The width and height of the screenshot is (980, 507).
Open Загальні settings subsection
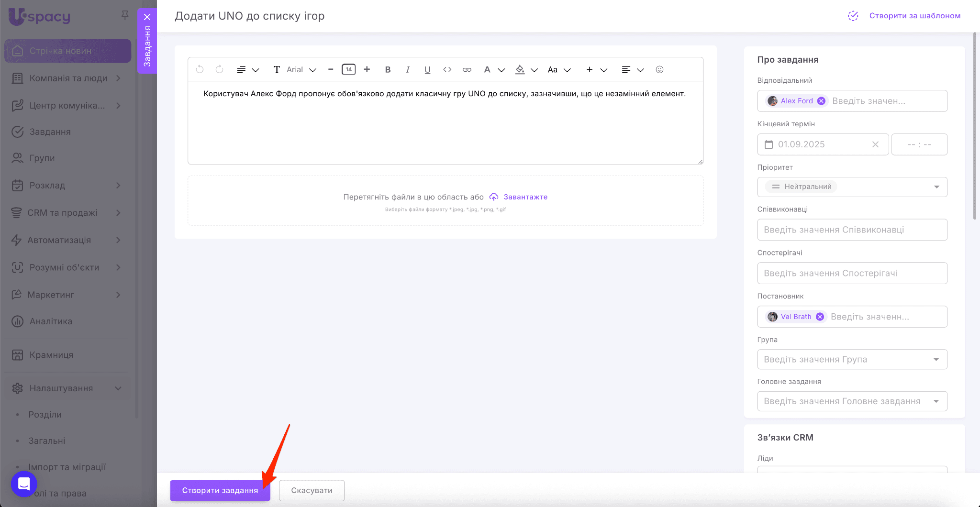tap(47, 441)
